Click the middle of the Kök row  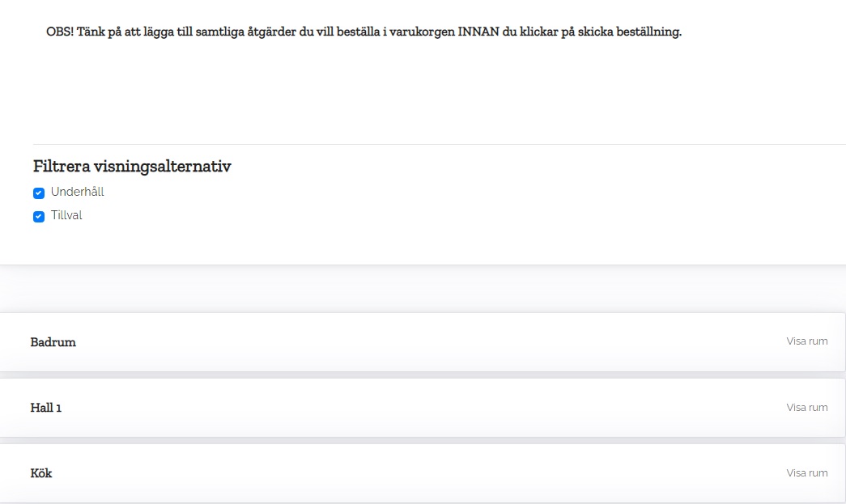(421, 473)
